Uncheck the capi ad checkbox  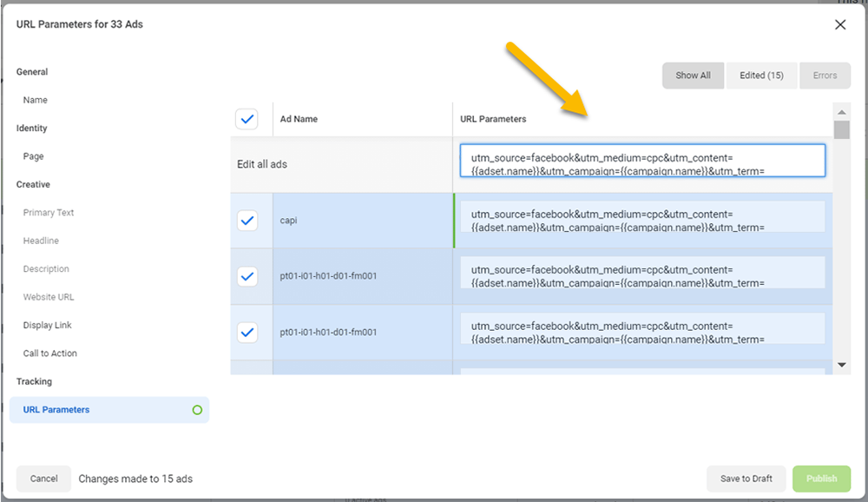(x=247, y=221)
